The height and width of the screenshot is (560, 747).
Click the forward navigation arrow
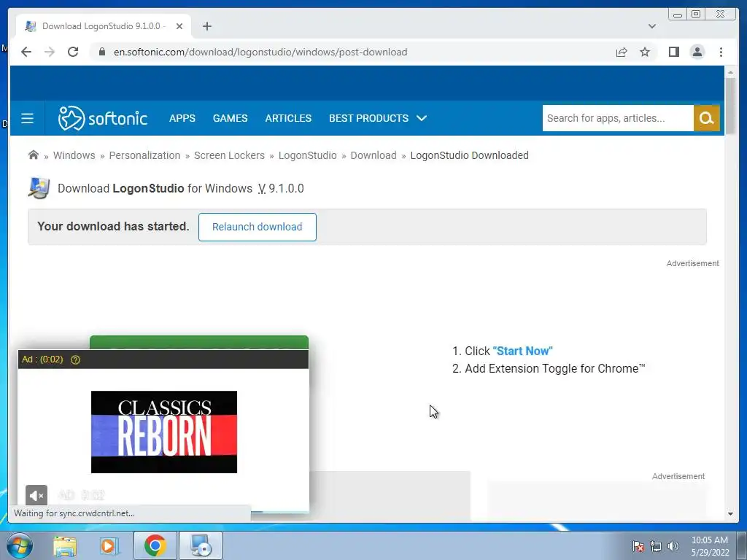pos(50,52)
